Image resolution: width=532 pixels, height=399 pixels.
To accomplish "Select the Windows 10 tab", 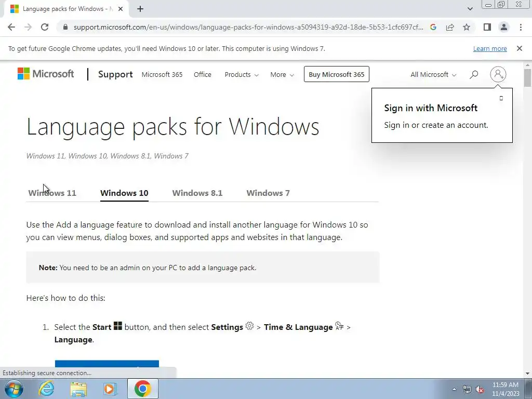I will 124,193.
